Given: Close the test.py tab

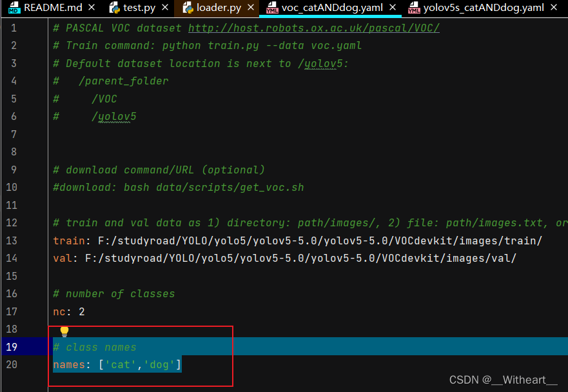Looking at the screenshot, I should point(165,7).
